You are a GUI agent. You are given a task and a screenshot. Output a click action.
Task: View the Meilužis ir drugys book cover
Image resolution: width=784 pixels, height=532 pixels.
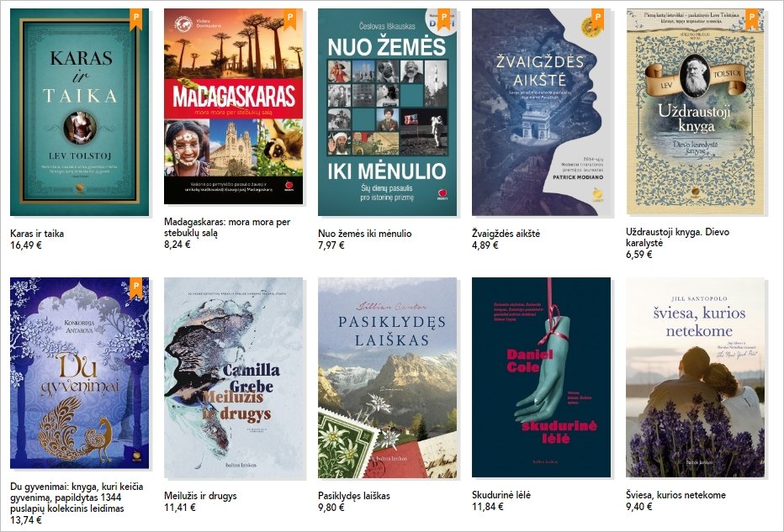(x=234, y=378)
